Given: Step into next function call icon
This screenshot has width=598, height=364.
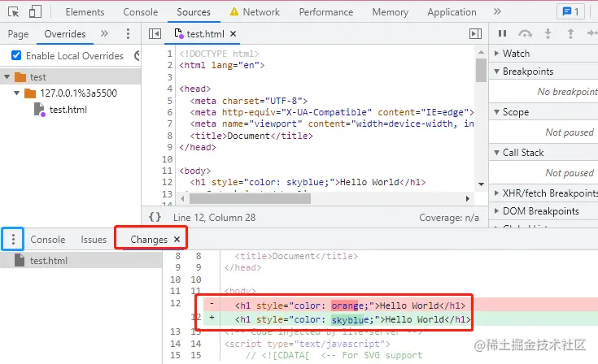Looking at the screenshot, I should (548, 33).
